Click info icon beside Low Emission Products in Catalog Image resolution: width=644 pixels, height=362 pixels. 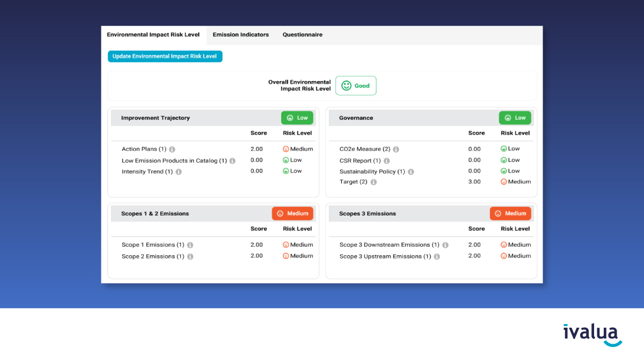232,161
